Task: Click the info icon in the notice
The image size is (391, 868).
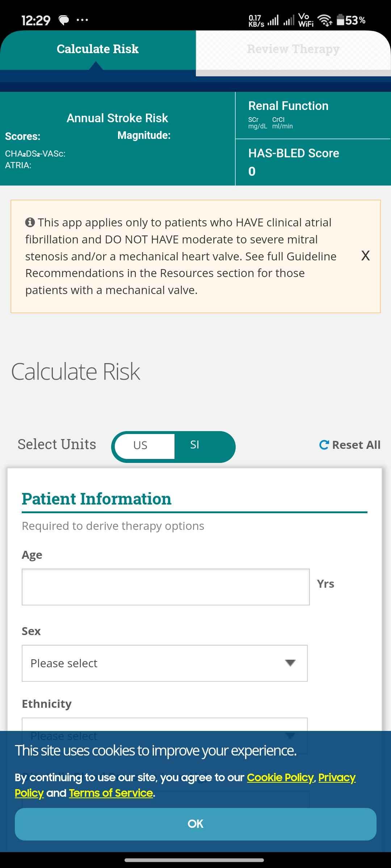Action: click(30, 222)
